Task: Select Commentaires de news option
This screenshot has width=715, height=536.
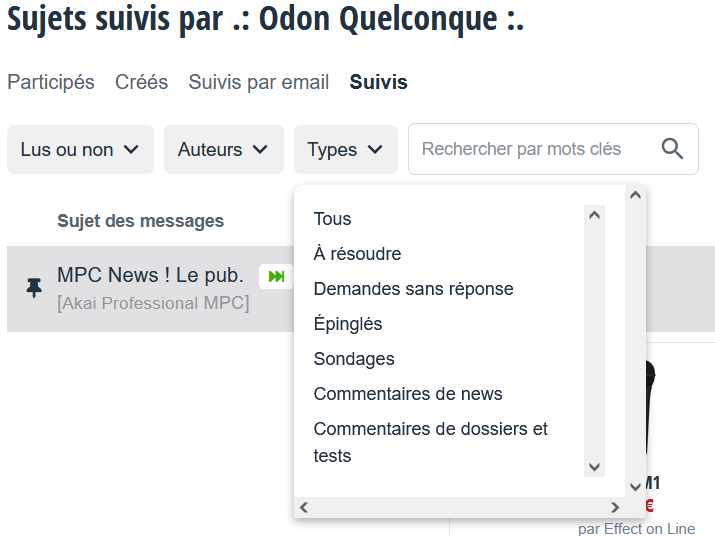Action: [x=408, y=394]
